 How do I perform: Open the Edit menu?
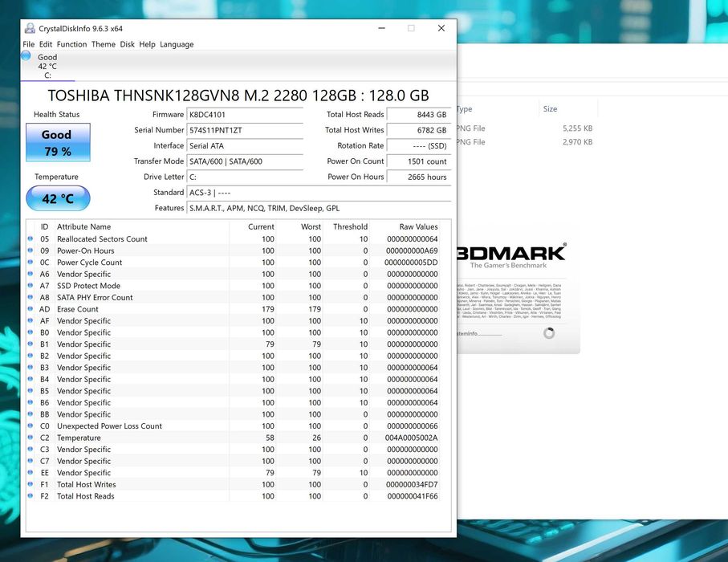tap(46, 44)
